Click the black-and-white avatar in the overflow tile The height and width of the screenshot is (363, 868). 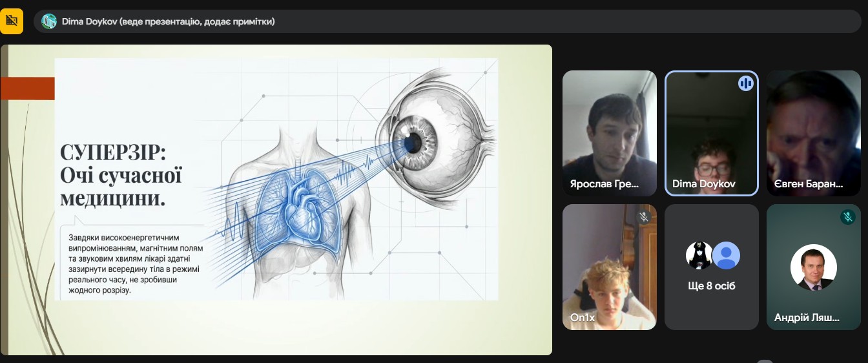tap(699, 256)
